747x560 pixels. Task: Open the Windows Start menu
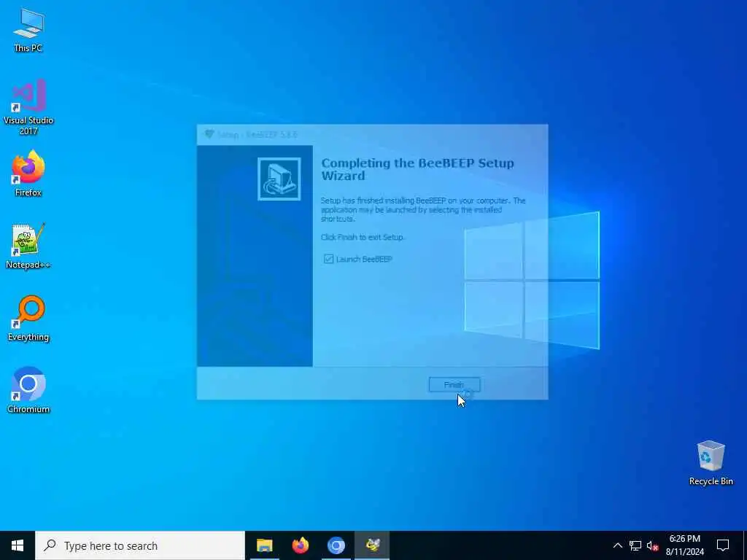[x=18, y=545]
